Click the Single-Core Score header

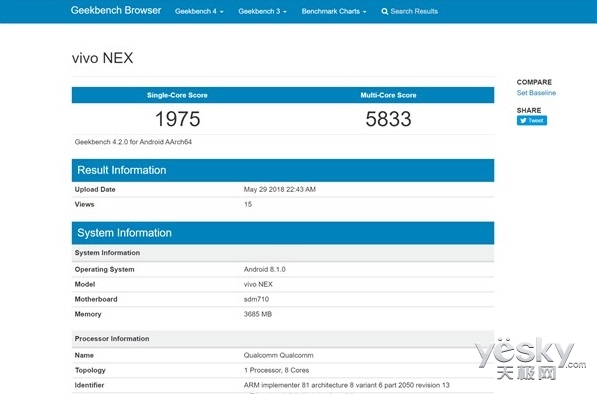coord(177,95)
